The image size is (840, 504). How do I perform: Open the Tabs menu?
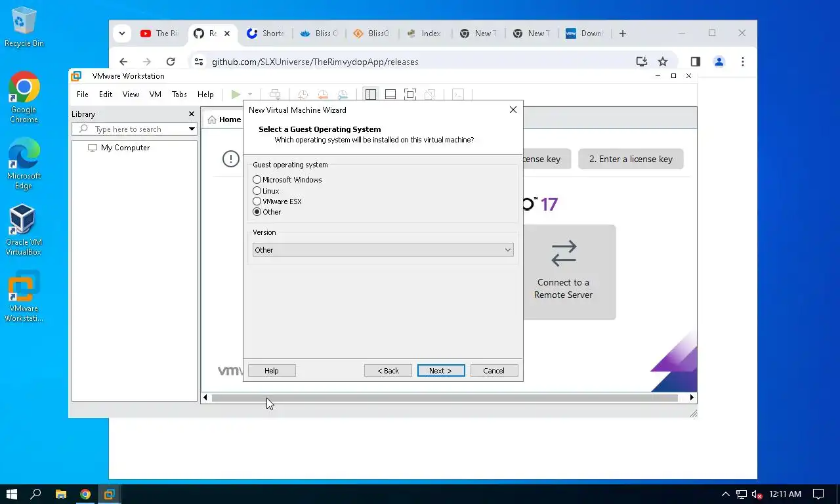(x=179, y=94)
